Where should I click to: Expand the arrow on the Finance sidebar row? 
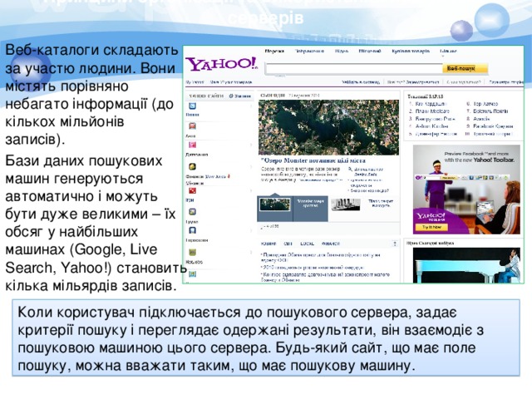pyautogui.click(x=251, y=166)
